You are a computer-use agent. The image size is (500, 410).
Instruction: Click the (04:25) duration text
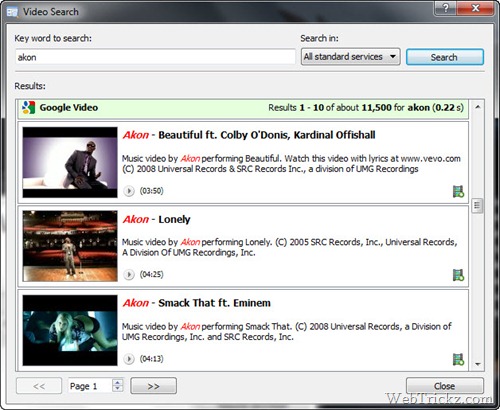pos(152,275)
